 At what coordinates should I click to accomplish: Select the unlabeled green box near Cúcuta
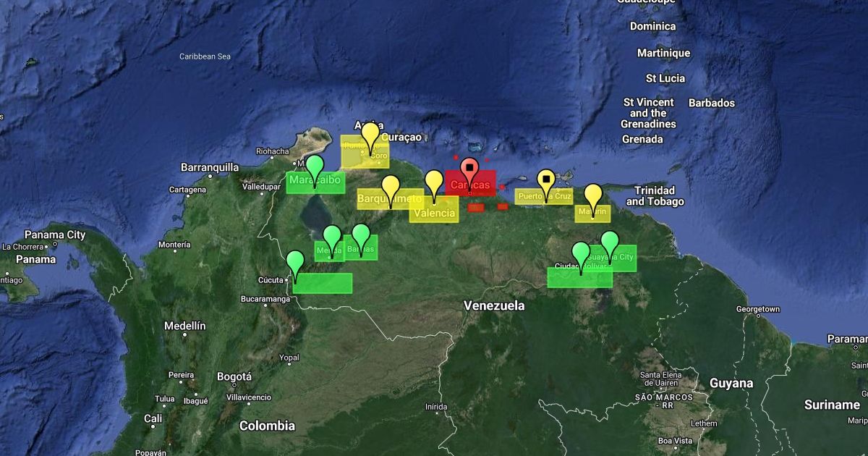pos(323,283)
